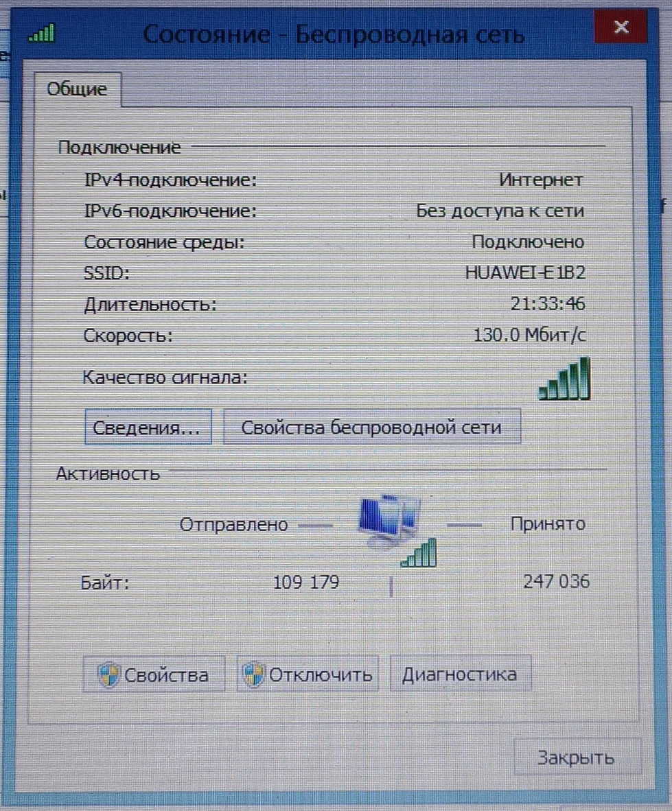This screenshot has width=672, height=811.
Task: Close dialog with Закрыть button
Action: coord(577,757)
